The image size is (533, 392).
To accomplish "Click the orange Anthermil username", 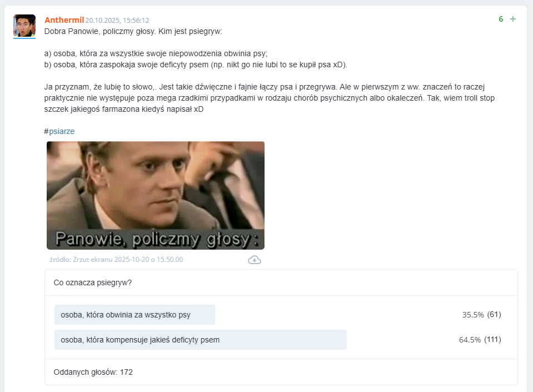I will (64, 20).
